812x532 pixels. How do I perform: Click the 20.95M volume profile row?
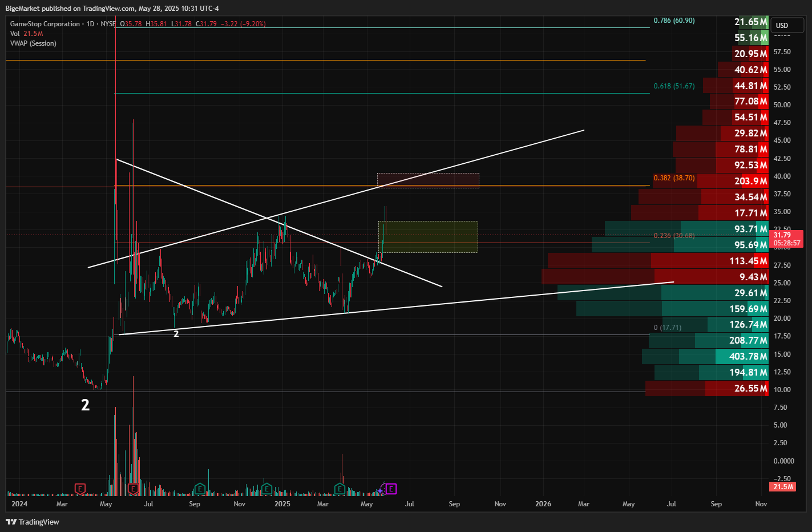(x=751, y=54)
